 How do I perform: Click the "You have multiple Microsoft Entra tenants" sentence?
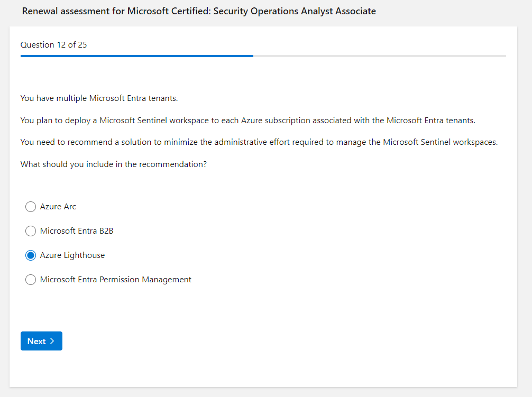(99, 98)
